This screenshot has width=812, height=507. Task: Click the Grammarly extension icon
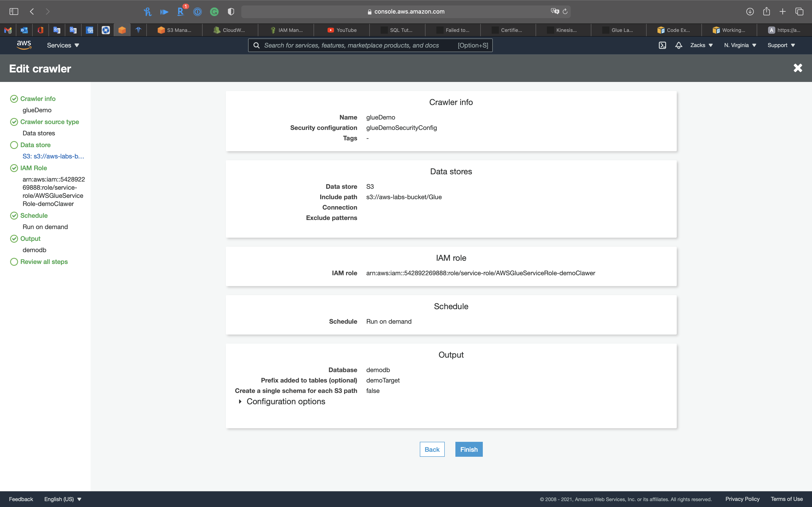click(214, 12)
